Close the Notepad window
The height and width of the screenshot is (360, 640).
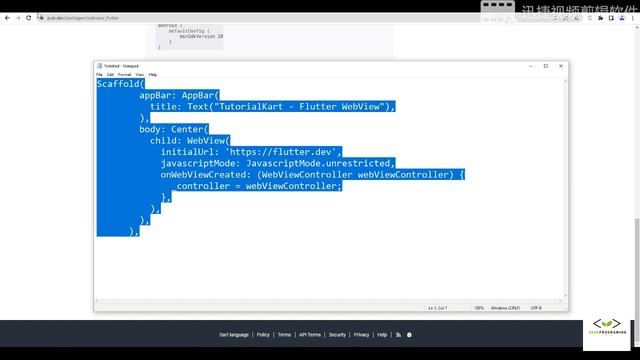561,66
